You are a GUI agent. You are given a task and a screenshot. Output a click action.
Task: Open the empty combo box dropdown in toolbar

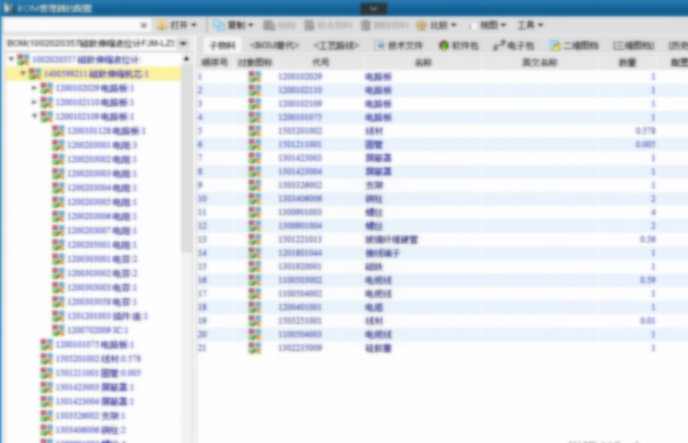tap(143, 25)
